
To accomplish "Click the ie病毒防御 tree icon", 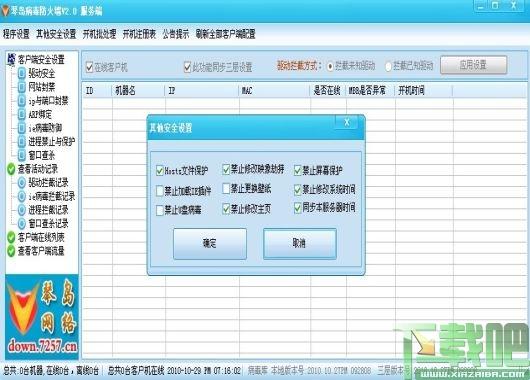I will point(22,128).
